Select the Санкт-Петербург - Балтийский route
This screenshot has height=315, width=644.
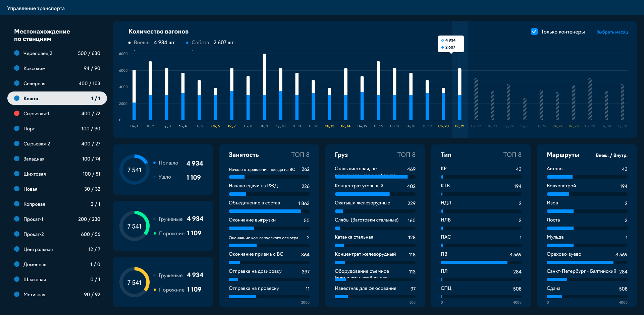[587, 275]
